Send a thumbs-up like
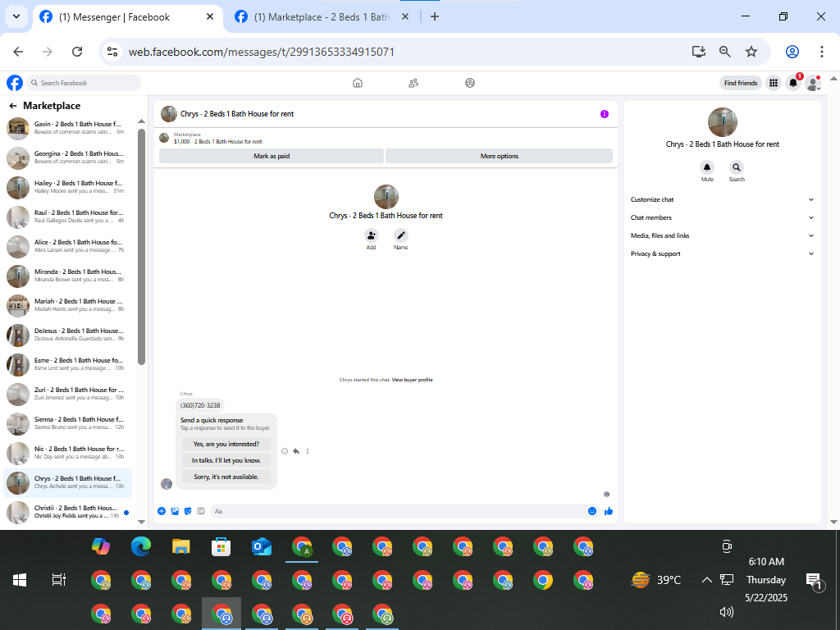The height and width of the screenshot is (630, 840). (x=609, y=511)
